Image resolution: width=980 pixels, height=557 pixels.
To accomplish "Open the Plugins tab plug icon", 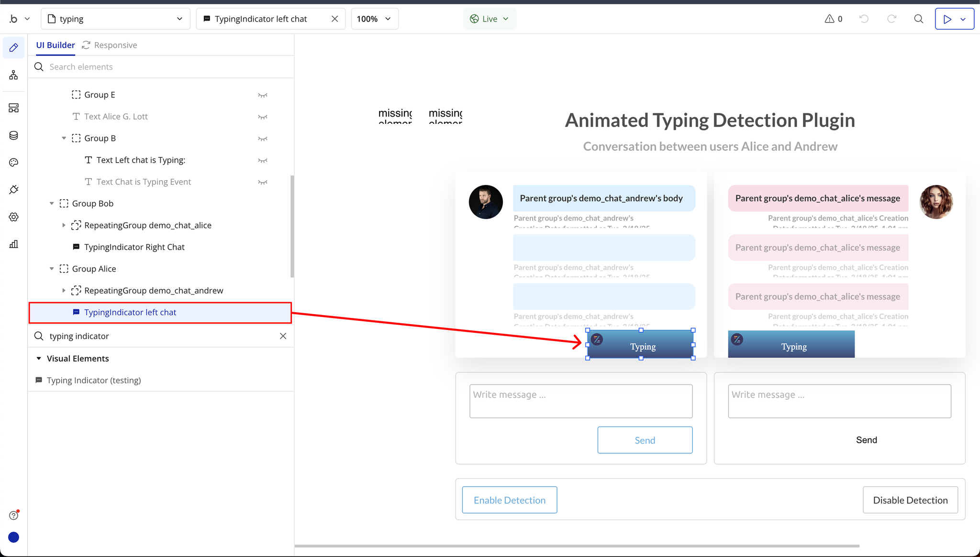I will pyautogui.click(x=13, y=190).
